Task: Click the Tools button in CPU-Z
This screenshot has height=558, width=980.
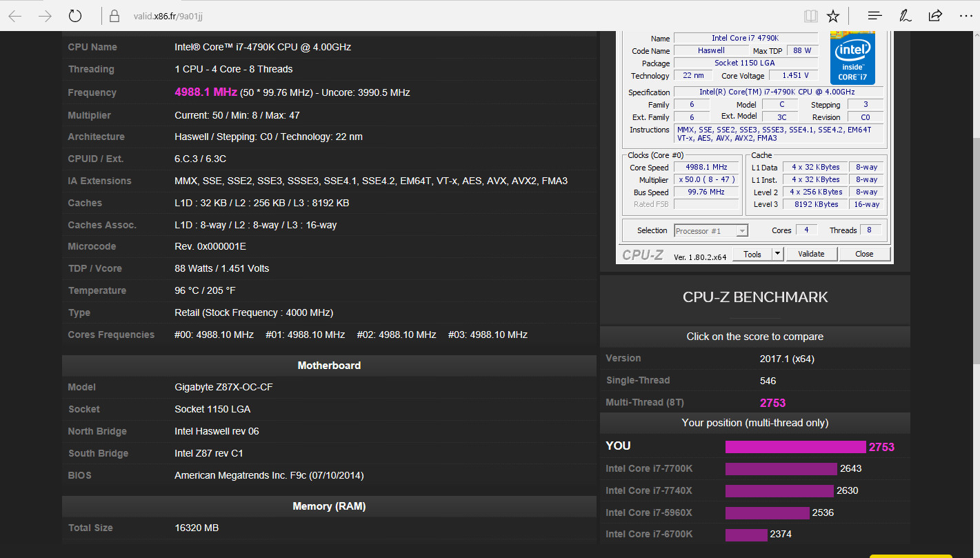Action: coord(752,254)
